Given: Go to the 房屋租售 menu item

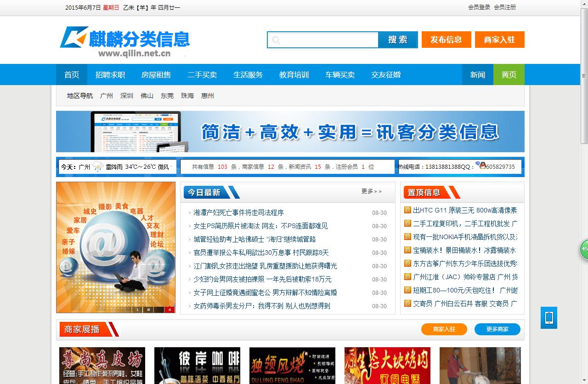Looking at the screenshot, I should pyautogui.click(x=156, y=75).
